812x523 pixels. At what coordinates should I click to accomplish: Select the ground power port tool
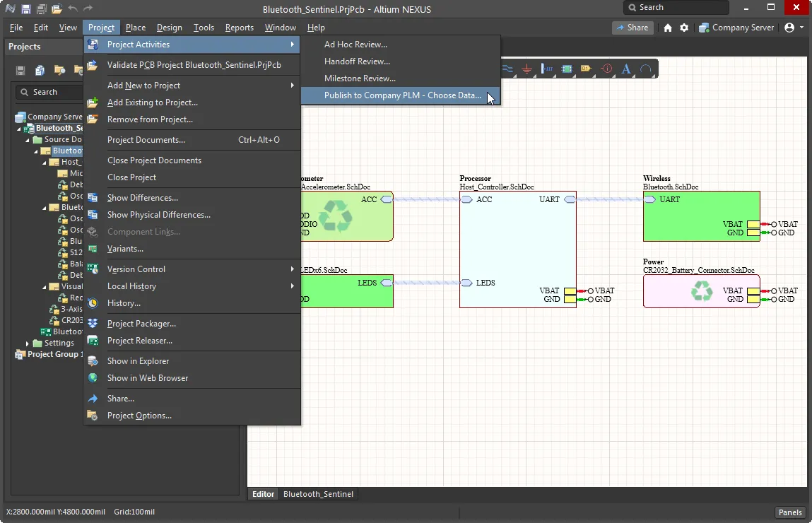click(526, 69)
